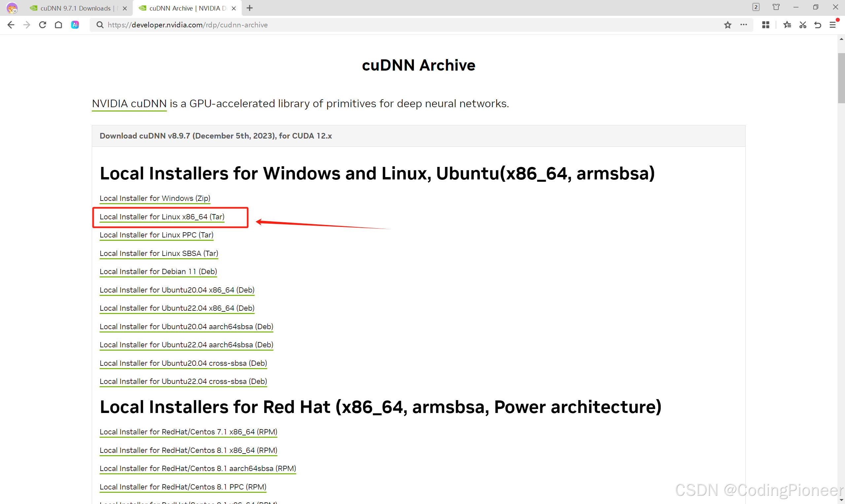The image size is (845, 504).
Task: Download Local Installer for Linux x86_64 (Tar)
Action: pos(162,217)
